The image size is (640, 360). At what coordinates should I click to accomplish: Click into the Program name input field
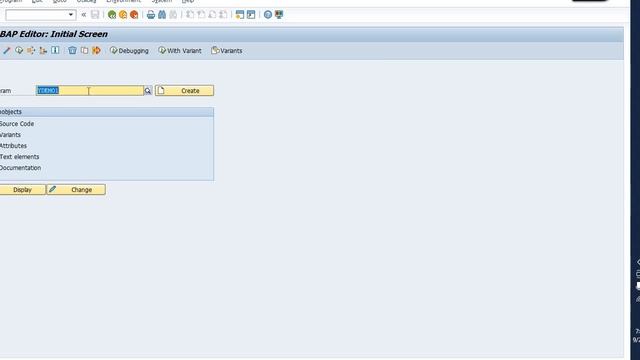(90, 91)
